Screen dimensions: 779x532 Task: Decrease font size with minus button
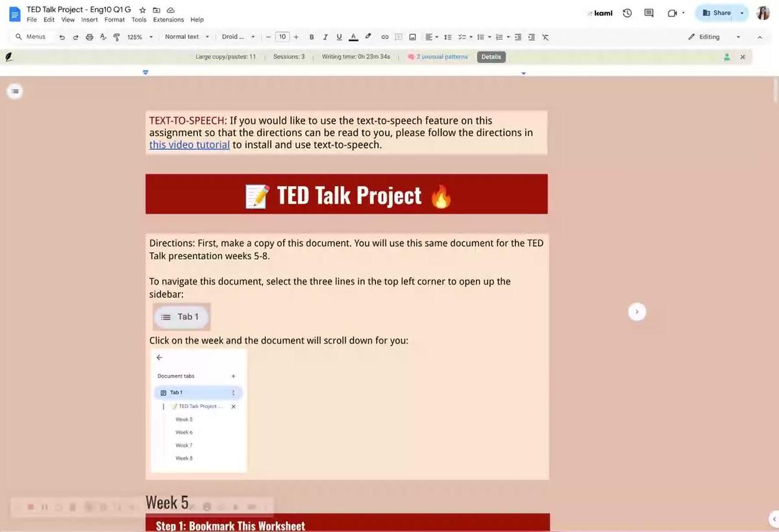click(x=268, y=37)
